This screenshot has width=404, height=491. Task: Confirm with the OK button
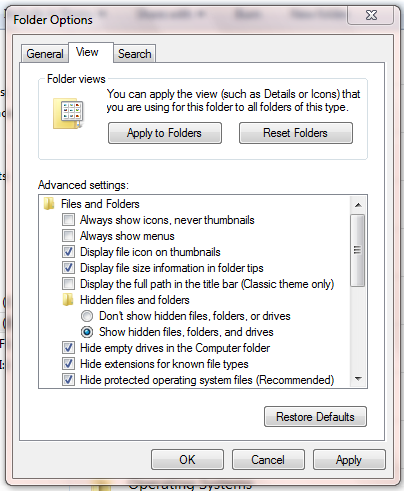click(187, 460)
